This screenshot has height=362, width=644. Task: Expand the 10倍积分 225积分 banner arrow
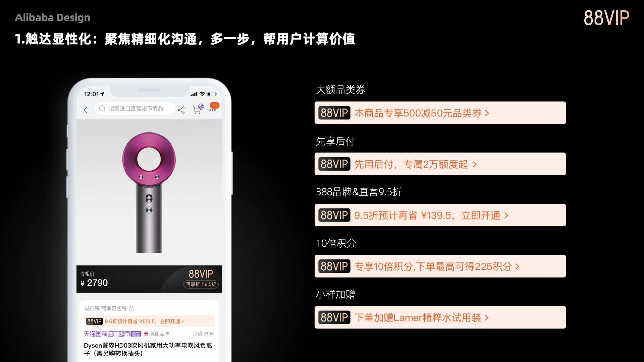click(517, 266)
